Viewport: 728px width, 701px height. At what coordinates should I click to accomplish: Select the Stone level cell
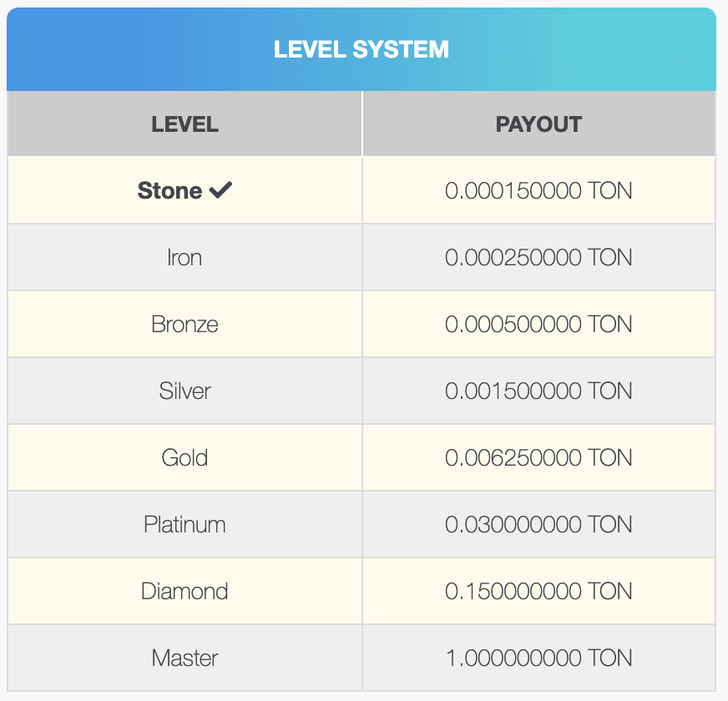pos(170,191)
